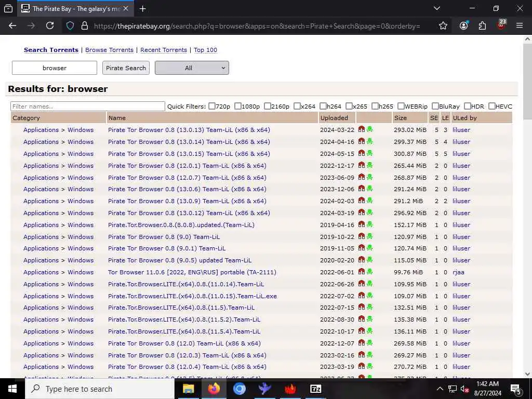Sort by SE seeders column header
This screenshot has width=532, height=399.
click(434, 118)
